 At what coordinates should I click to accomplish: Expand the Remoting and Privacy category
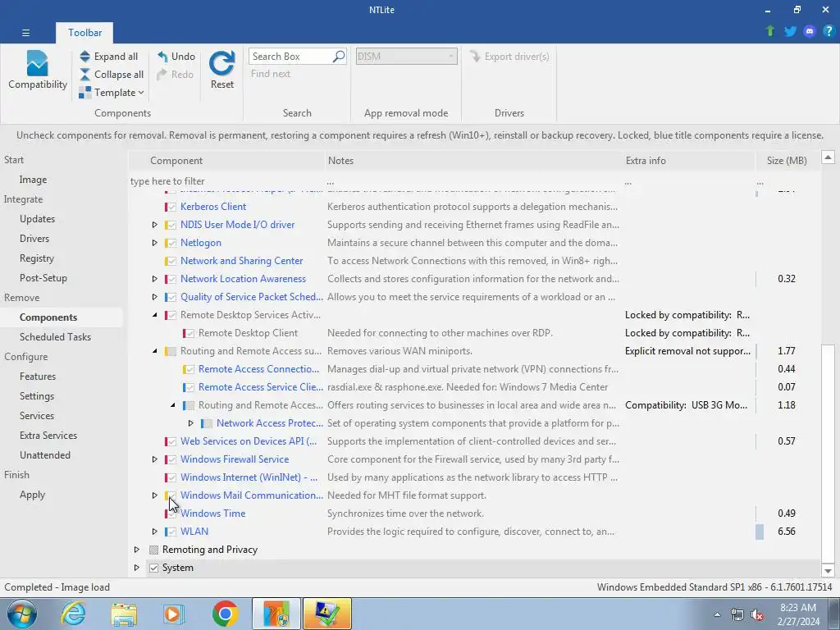137,550
